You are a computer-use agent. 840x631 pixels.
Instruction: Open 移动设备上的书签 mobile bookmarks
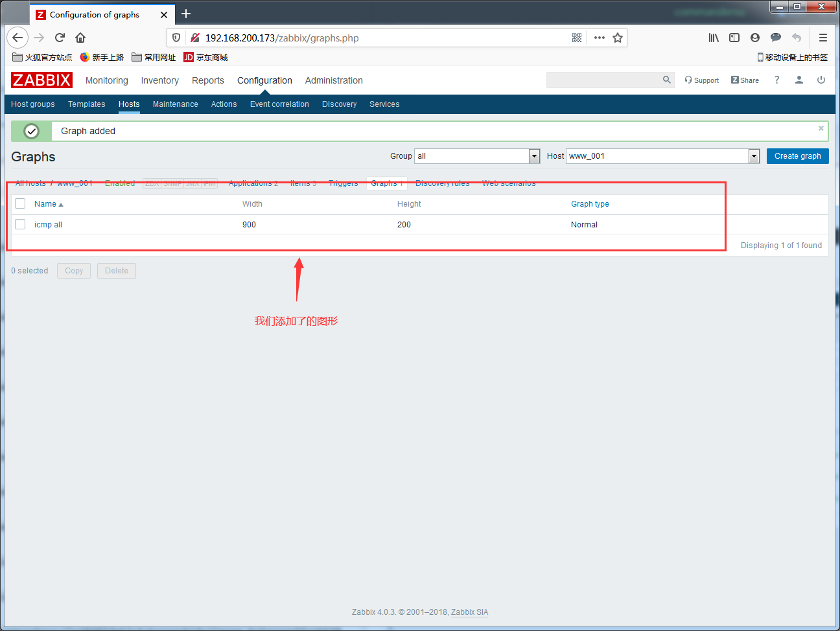(x=793, y=57)
